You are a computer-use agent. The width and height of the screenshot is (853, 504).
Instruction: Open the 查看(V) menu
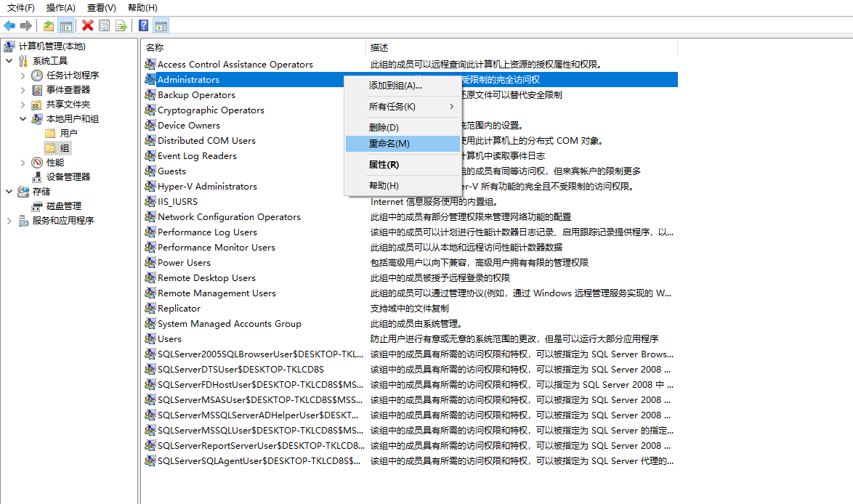[x=102, y=7]
